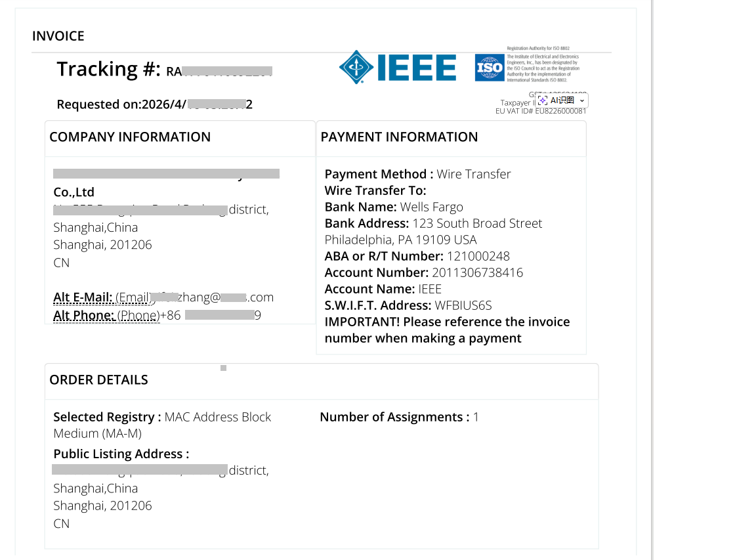The image size is (756, 560).
Task: Click the (Email) underlined abbreviation
Action: pos(134,297)
